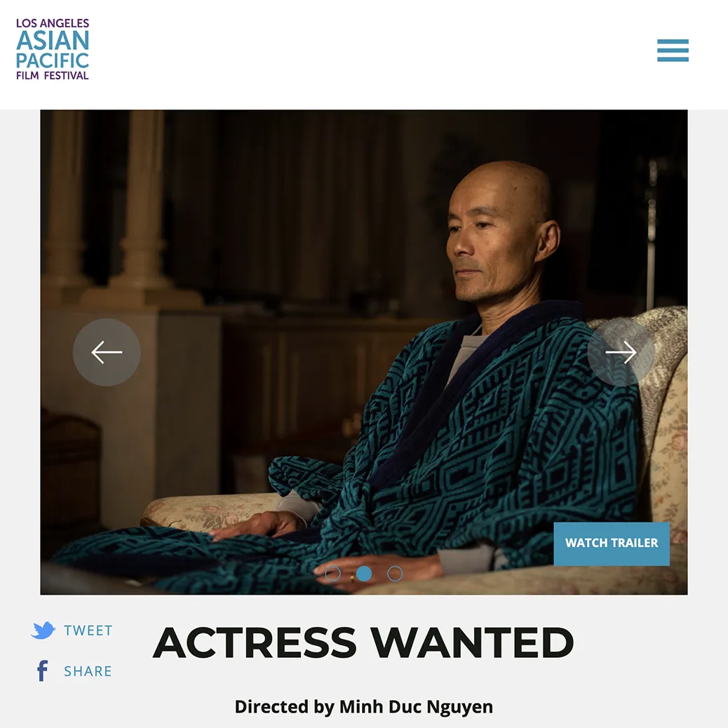Select the third carousel dot
Image resolution: width=728 pixels, height=728 pixels.
coord(395,574)
